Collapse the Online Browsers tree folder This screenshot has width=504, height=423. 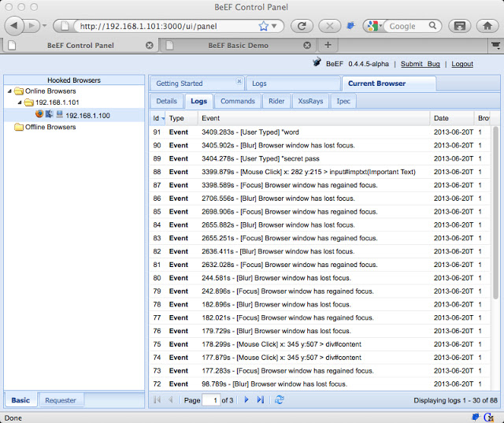tap(9, 91)
